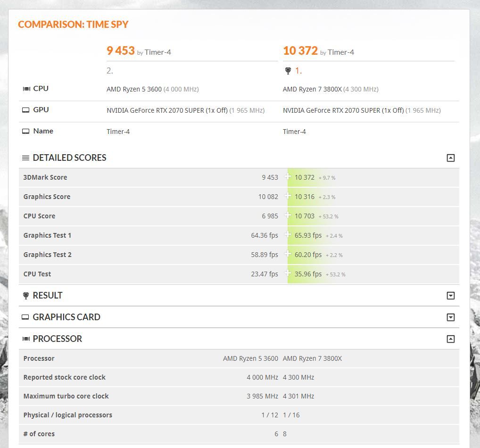Click the Detailed Scores heading
The height and width of the screenshot is (448, 480).
[x=69, y=158]
